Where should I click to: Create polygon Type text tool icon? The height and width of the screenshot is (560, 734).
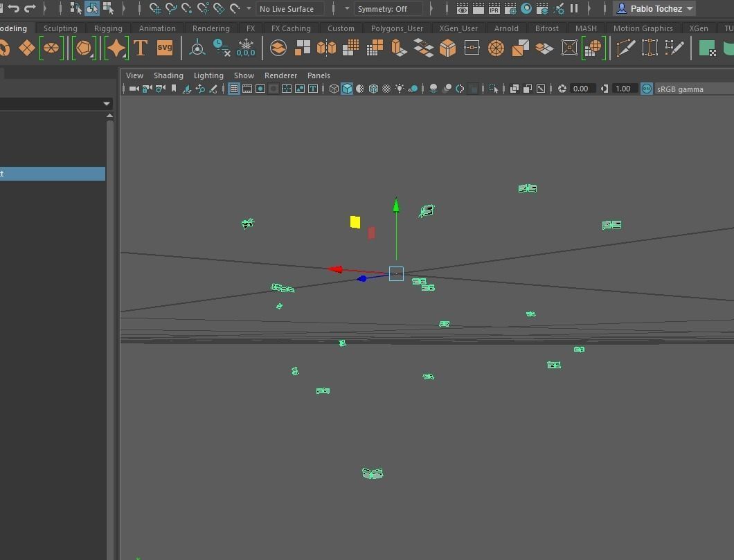[x=141, y=48]
